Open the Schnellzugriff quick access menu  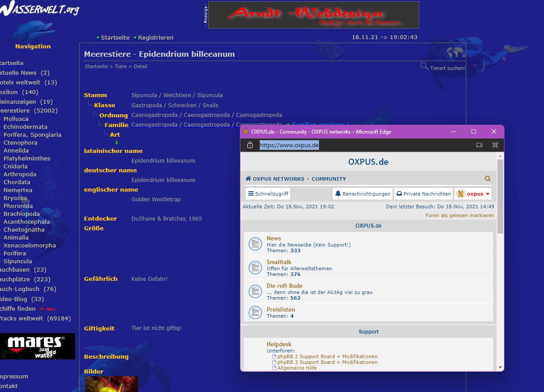click(268, 194)
